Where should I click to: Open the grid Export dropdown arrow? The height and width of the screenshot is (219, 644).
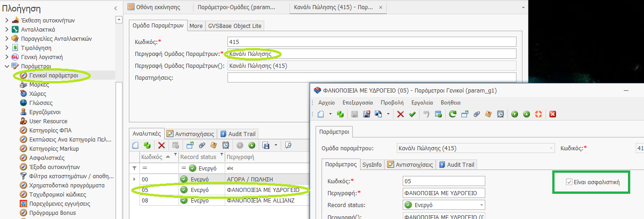tap(276, 145)
